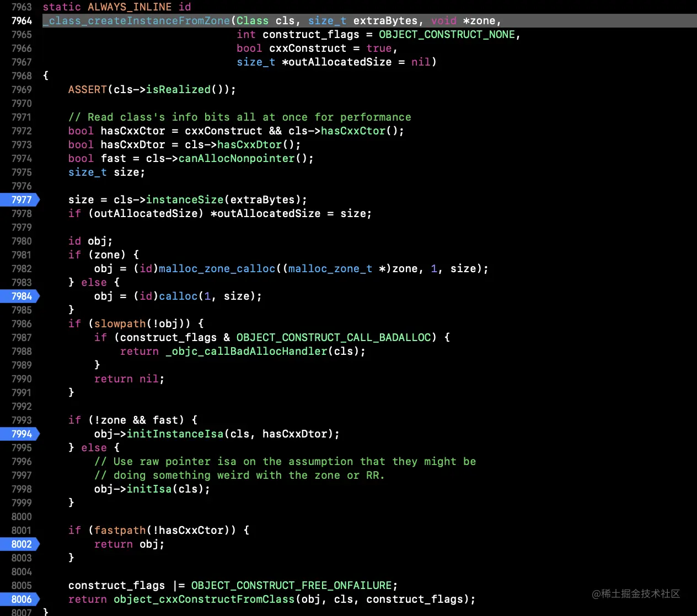Toggle the breakpoint on line 8002

pos(20,544)
